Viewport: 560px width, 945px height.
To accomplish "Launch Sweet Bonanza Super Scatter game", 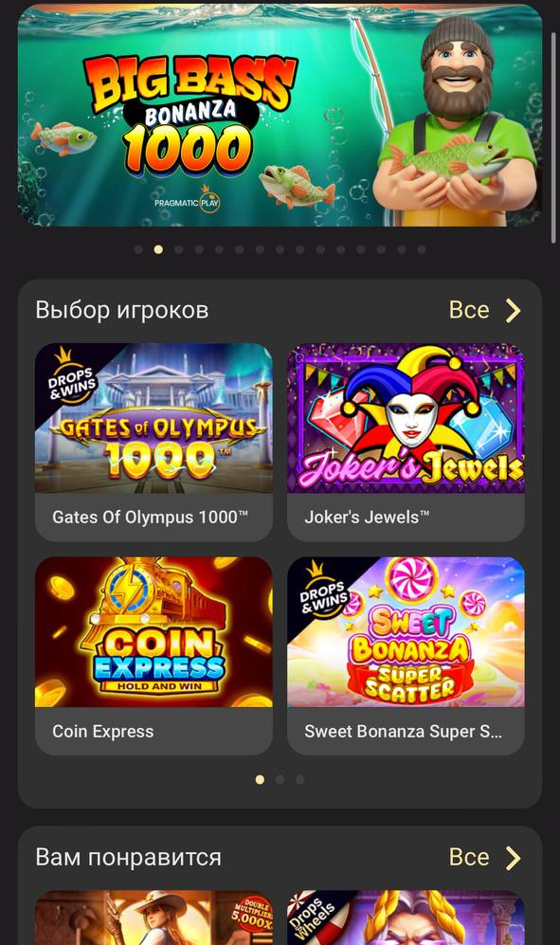I will tap(406, 656).
